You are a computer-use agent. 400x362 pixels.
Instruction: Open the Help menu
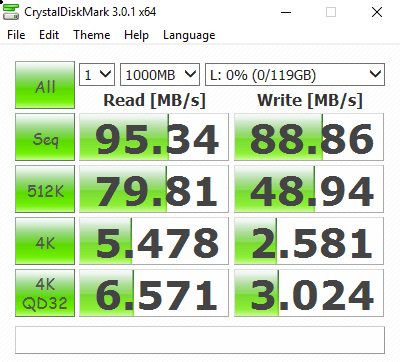click(x=136, y=35)
